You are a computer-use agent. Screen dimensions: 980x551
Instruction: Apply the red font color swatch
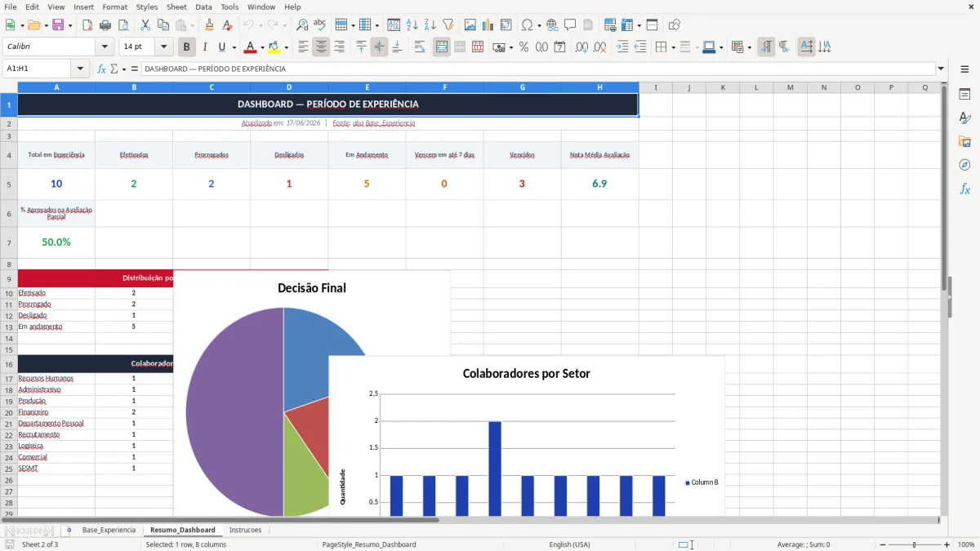[251, 47]
